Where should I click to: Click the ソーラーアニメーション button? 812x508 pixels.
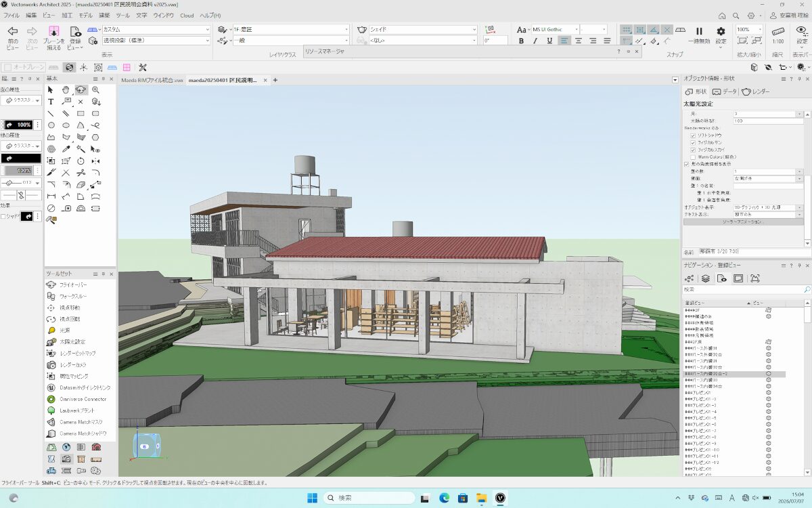743,221
